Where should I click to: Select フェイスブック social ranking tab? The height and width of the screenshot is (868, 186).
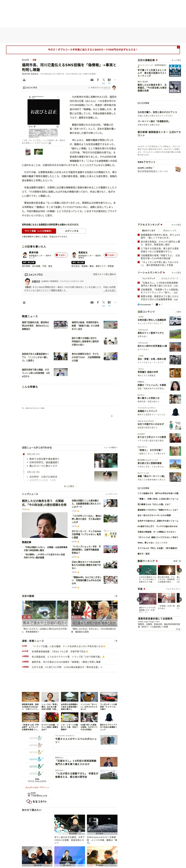coord(148,278)
